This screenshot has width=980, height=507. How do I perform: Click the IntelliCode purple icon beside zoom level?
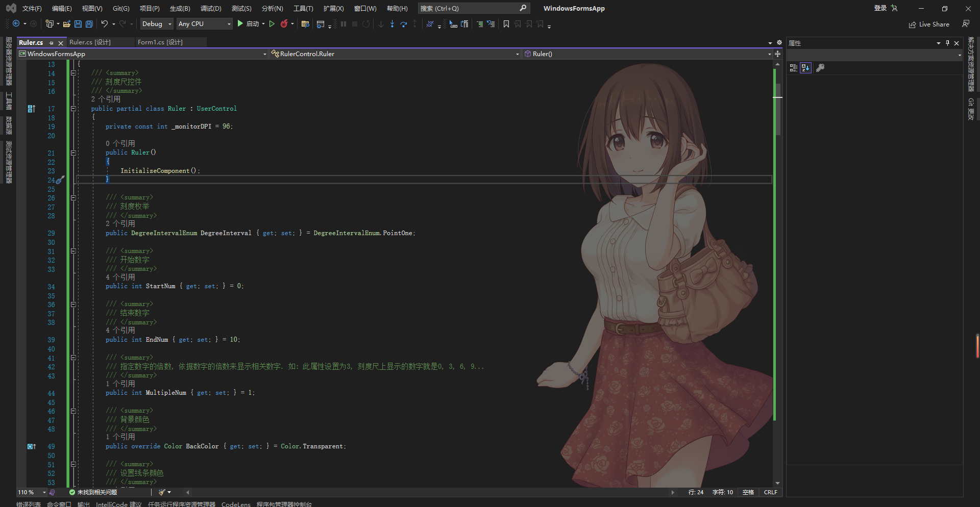click(52, 492)
